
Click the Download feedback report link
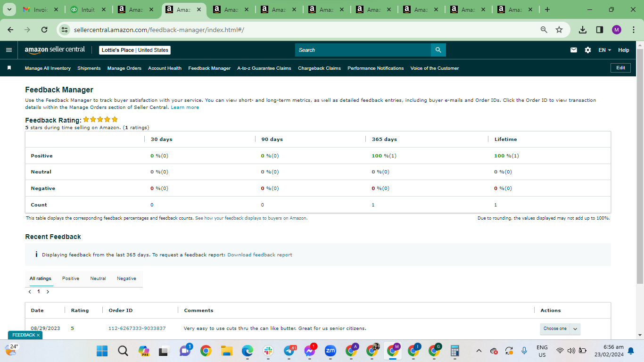(x=260, y=255)
